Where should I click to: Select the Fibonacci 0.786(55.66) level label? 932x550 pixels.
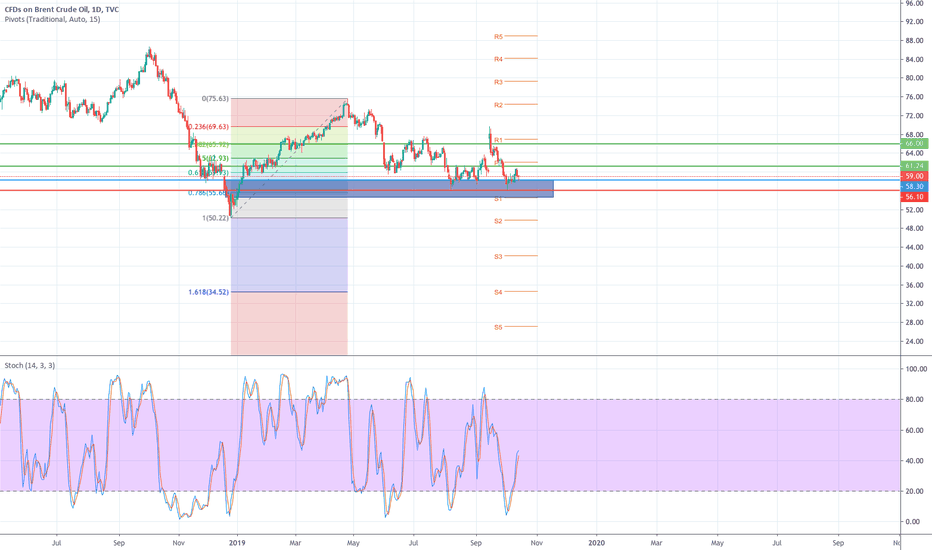point(209,193)
